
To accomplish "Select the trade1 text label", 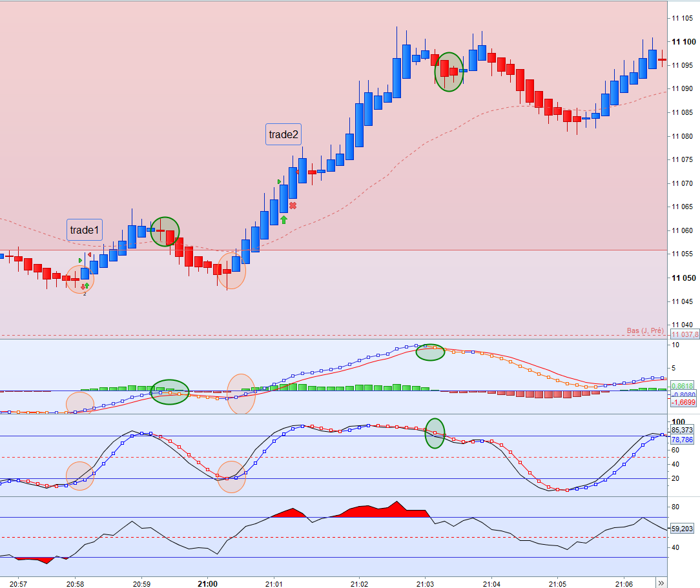I will pos(85,230).
